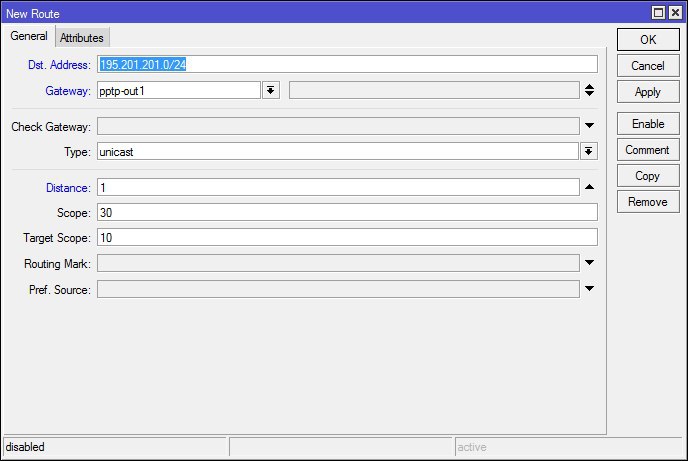Expand the Pref. Source option
The height and width of the screenshot is (461, 688).
pyautogui.click(x=589, y=289)
